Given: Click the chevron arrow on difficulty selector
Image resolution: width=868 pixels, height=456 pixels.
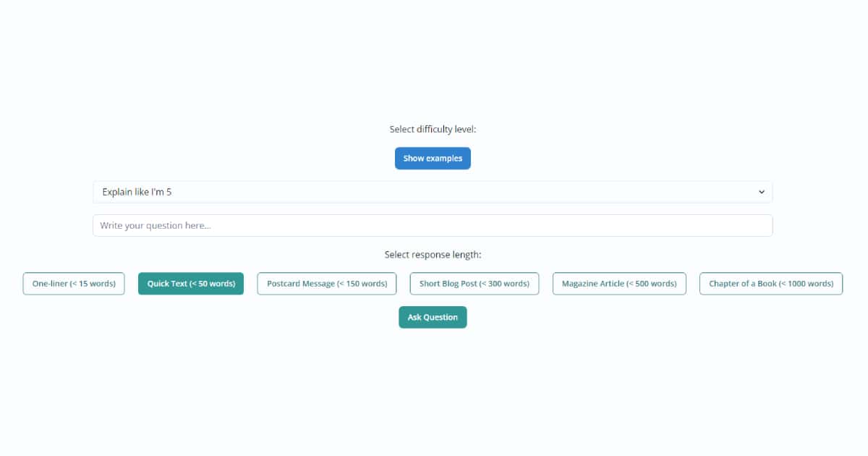Looking at the screenshot, I should [x=761, y=192].
